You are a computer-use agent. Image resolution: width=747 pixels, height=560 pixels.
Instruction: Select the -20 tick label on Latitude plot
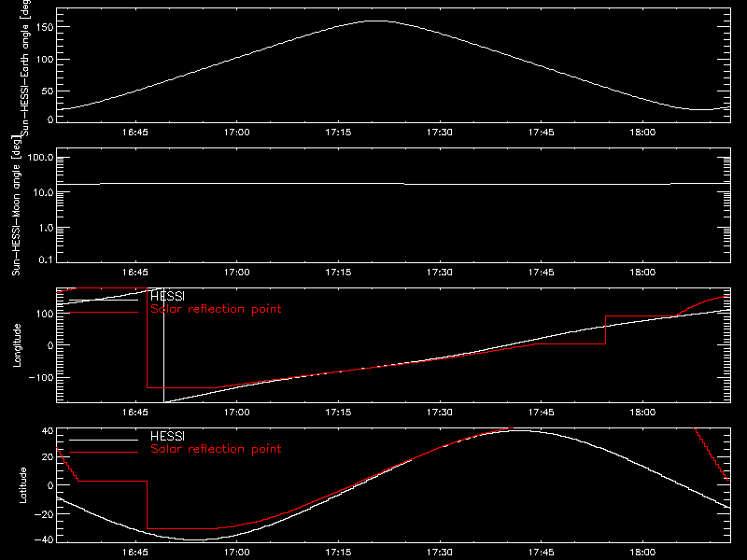pyautogui.click(x=44, y=514)
